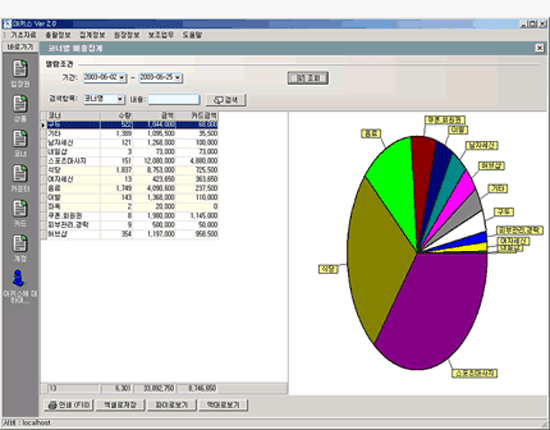
Task: Click the 스포츠마사지 label below the pie chart
Action: 475,373
